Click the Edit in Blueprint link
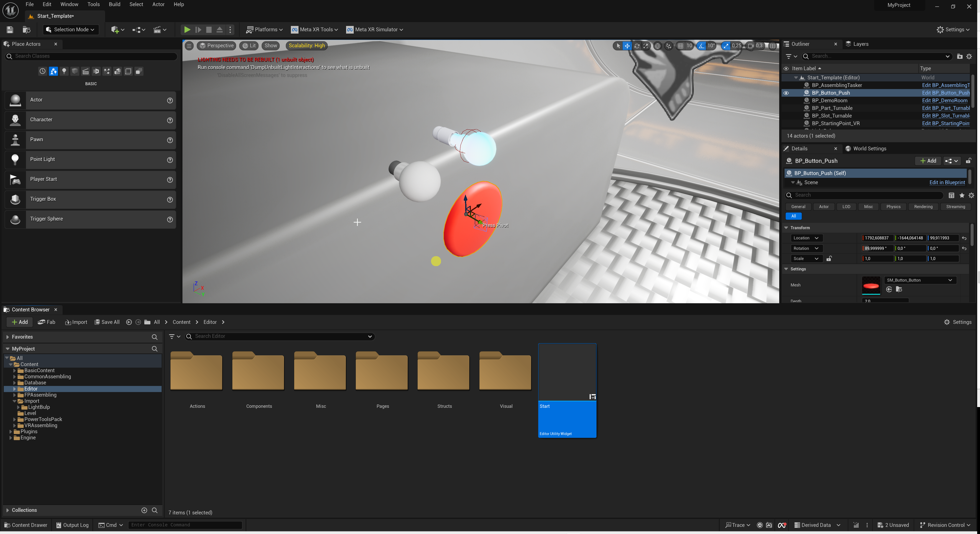Viewport: 980px width, 534px height. click(947, 183)
